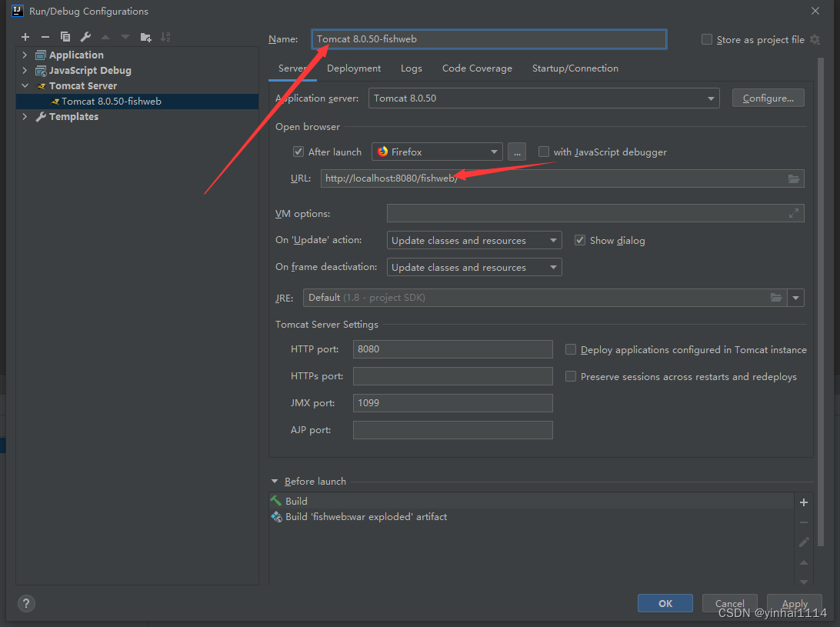Click the browser ellipsis button
The image size is (840, 627).
(517, 152)
